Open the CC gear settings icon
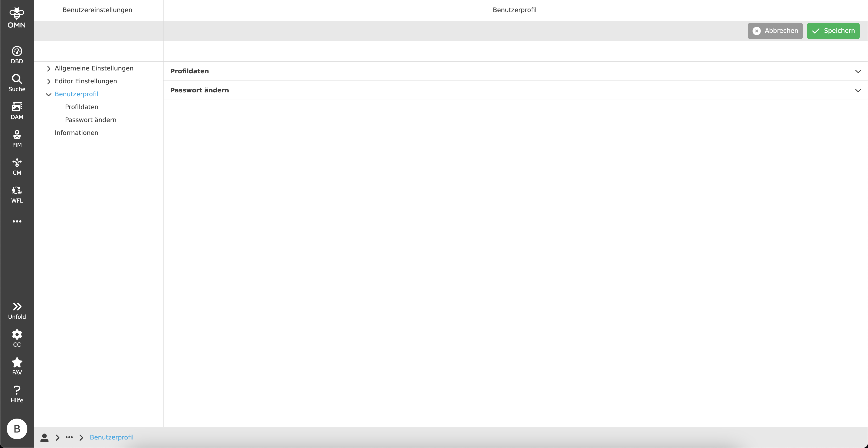 [x=17, y=338]
